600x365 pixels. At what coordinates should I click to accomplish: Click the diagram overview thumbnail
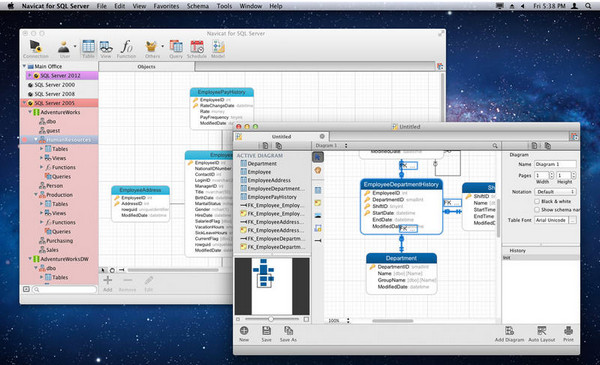click(x=272, y=286)
